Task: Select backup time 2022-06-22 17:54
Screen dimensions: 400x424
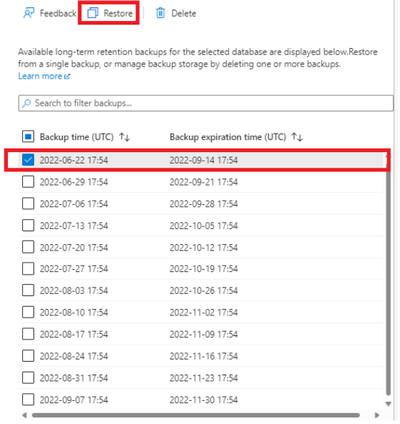Action: click(x=74, y=160)
